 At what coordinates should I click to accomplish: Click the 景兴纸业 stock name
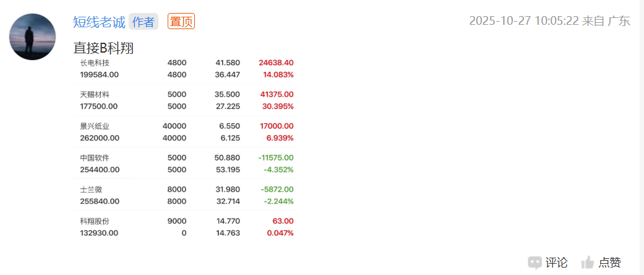click(95, 126)
